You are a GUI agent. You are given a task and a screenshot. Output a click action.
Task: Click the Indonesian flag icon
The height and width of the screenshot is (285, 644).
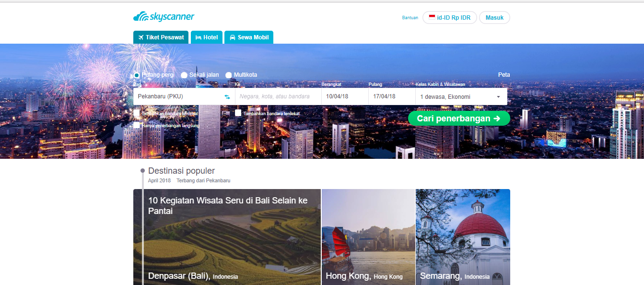pyautogui.click(x=432, y=17)
